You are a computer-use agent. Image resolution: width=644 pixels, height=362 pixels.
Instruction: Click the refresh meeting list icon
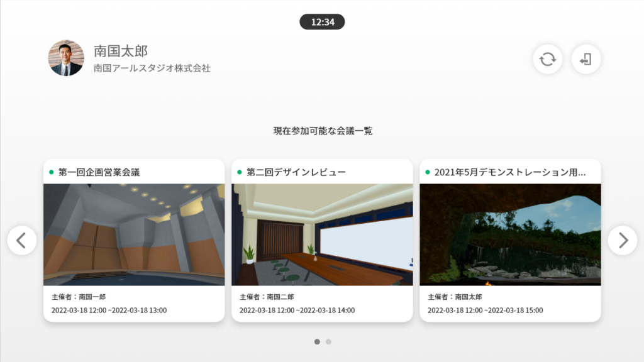coord(548,59)
